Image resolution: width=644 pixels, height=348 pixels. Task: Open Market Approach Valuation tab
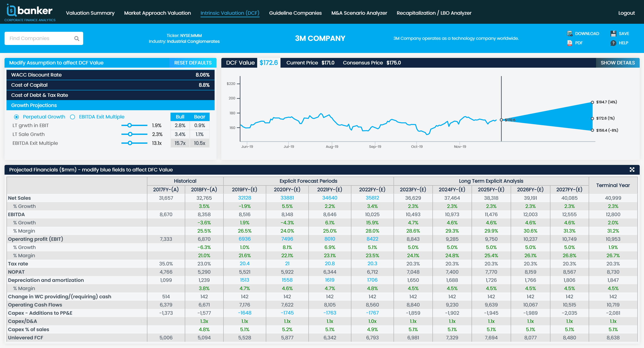[157, 13]
